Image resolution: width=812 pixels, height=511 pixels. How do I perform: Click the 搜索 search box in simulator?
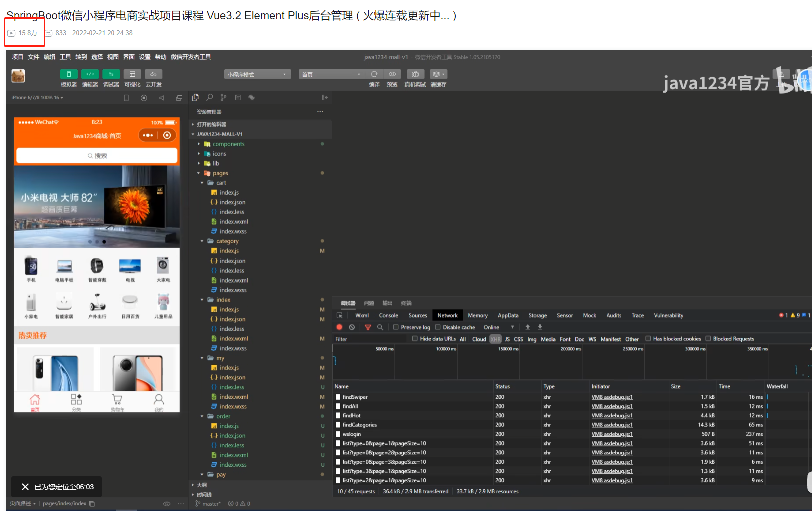click(97, 156)
